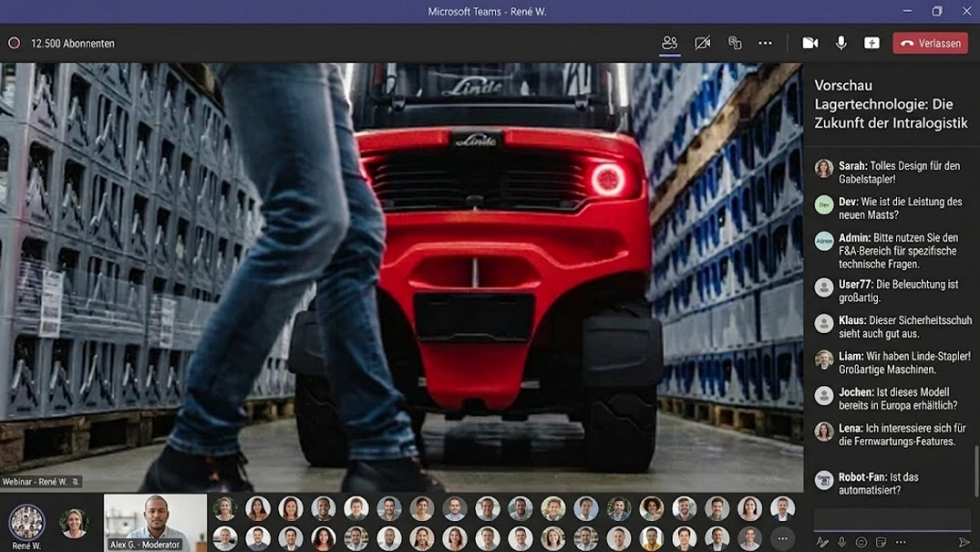980x552 pixels.
Task: Click the attach file icon in chat
Action: (x=841, y=542)
